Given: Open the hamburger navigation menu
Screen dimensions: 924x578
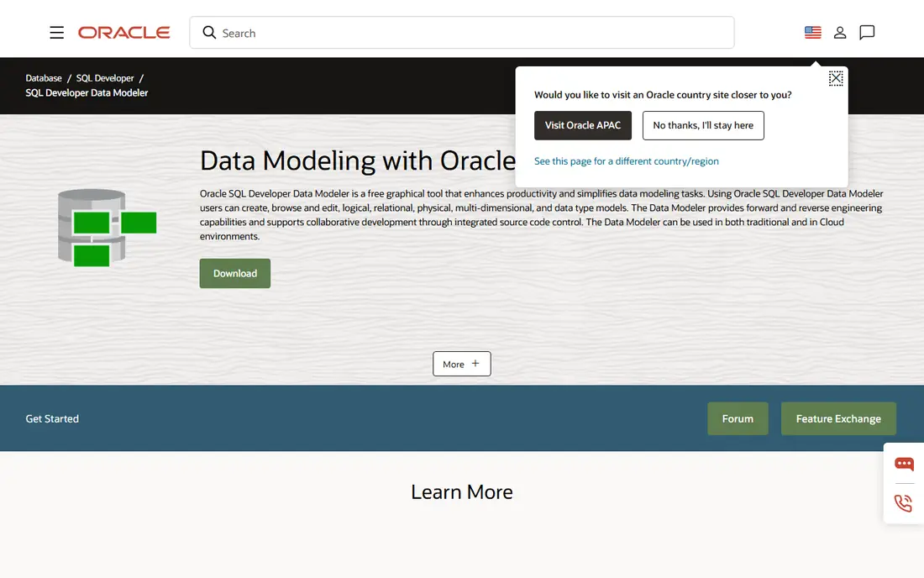Looking at the screenshot, I should click(56, 33).
